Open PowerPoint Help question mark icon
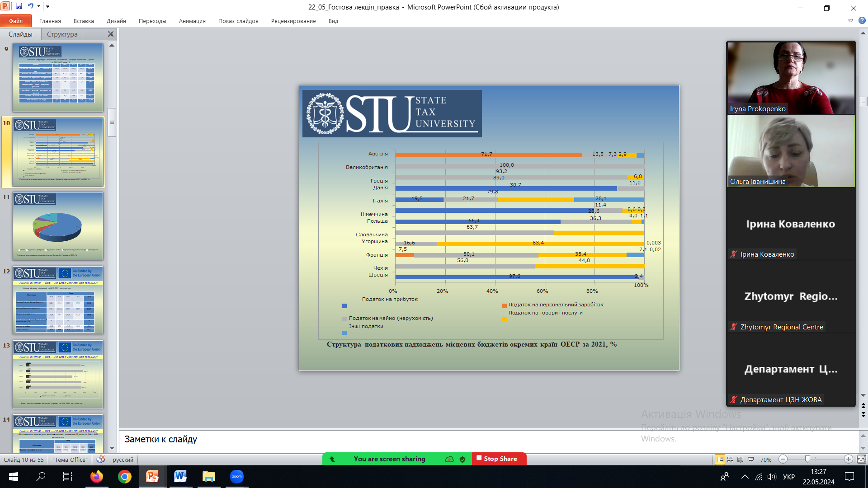Image resolution: width=868 pixels, height=488 pixels. (862, 21)
